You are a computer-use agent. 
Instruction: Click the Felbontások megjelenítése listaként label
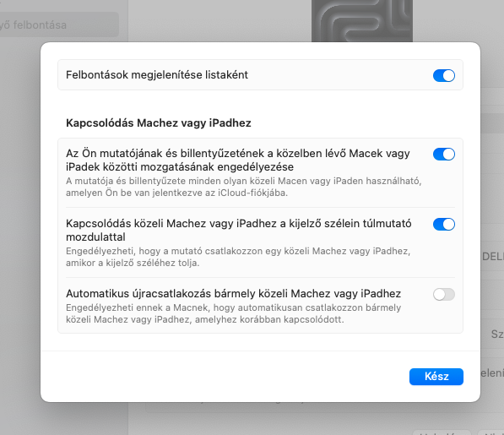click(157, 75)
